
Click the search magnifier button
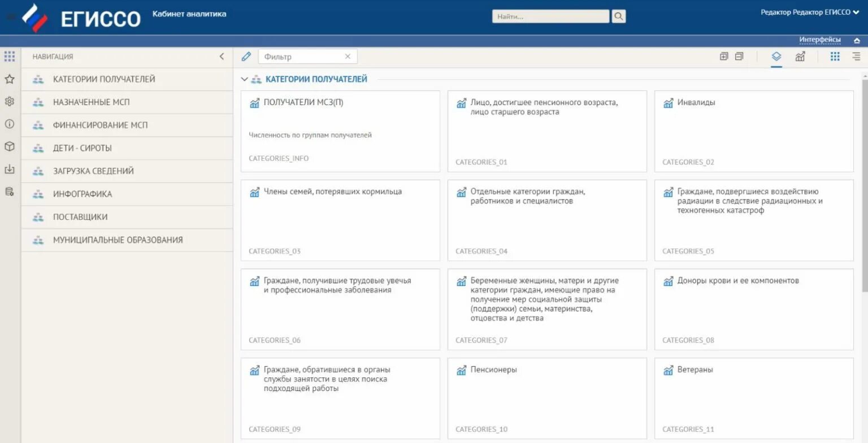tap(619, 16)
